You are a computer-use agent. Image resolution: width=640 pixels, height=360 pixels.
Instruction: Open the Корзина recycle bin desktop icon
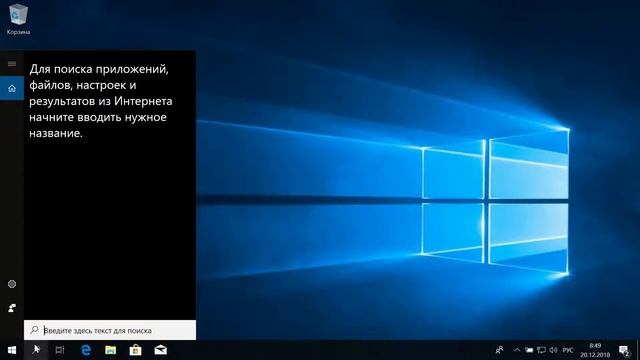[18, 19]
